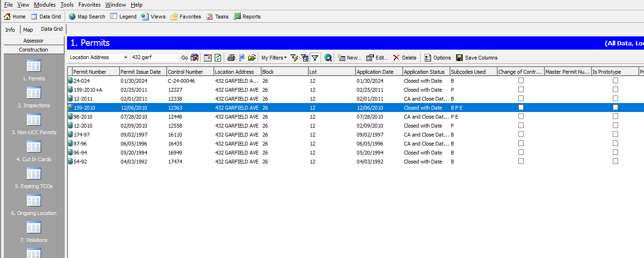Click the refresh data icon

click(x=218, y=58)
